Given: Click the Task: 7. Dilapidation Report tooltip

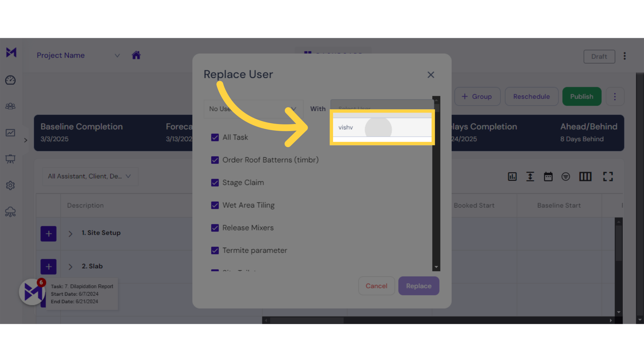Looking at the screenshot, I should [x=82, y=294].
